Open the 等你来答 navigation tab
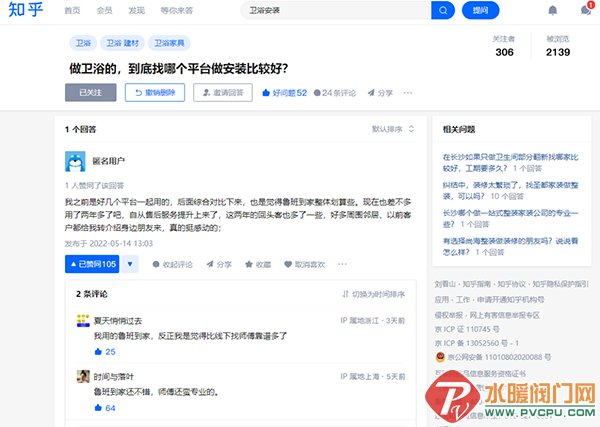600x427 pixels. [x=177, y=10]
